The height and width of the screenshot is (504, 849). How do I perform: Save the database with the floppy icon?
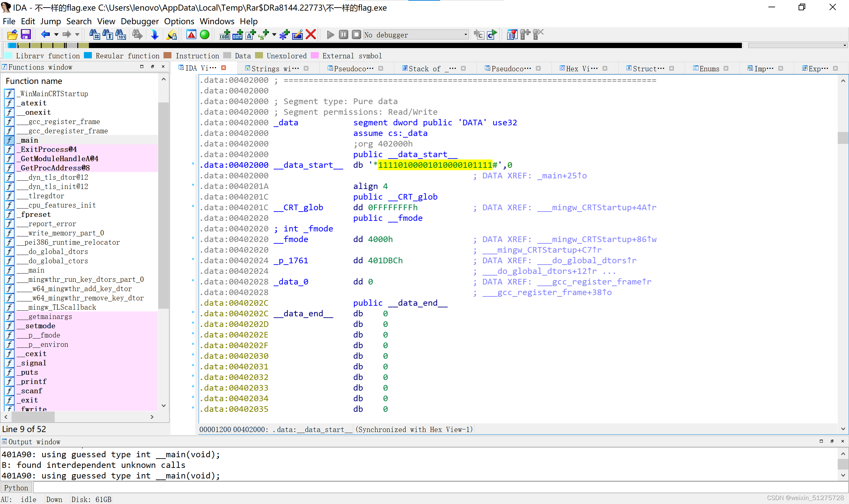(26, 34)
